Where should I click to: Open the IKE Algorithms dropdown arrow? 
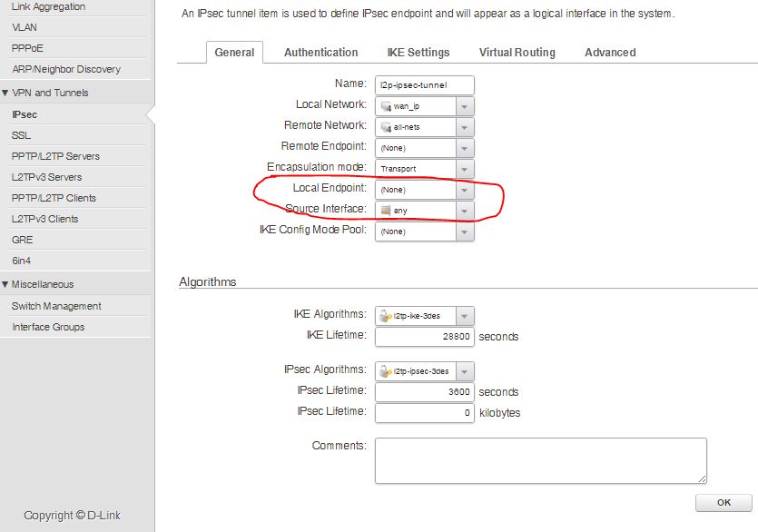tap(465, 316)
